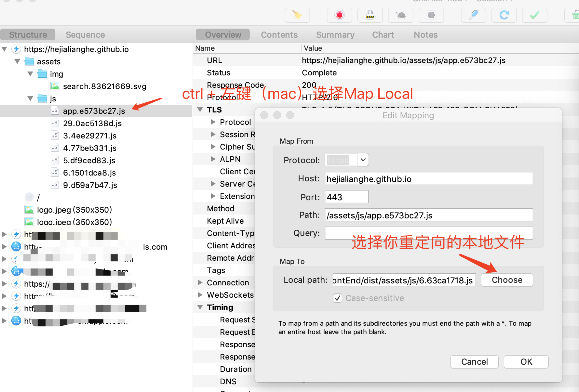This screenshot has width=579, height=392.
Task: Open the Protocol https dropdown
Action: (363, 160)
